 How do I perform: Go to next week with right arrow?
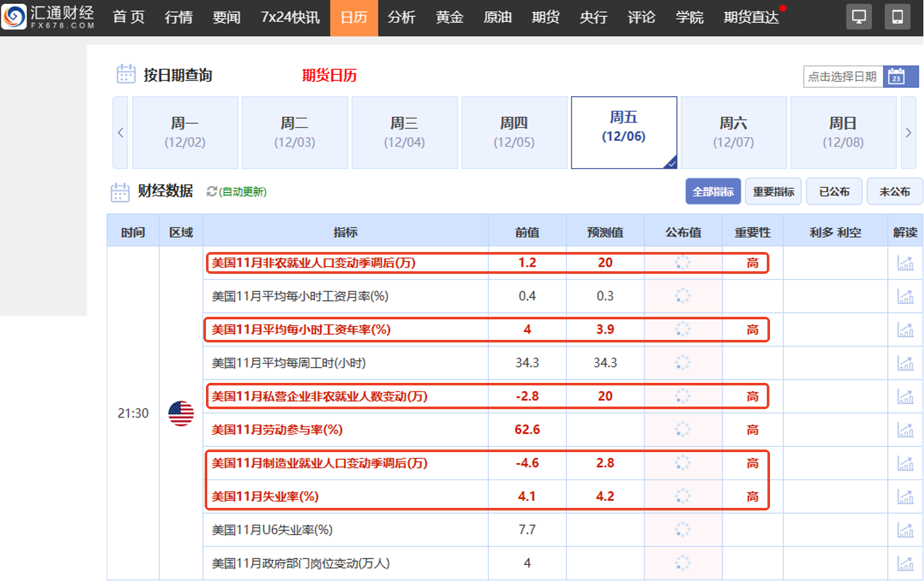[x=908, y=133]
